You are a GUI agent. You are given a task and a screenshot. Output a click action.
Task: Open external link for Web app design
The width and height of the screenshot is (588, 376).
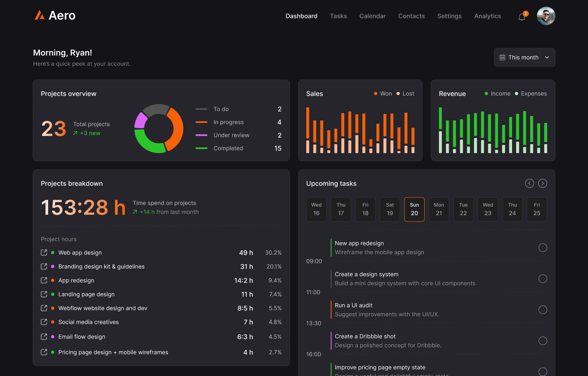(44, 252)
